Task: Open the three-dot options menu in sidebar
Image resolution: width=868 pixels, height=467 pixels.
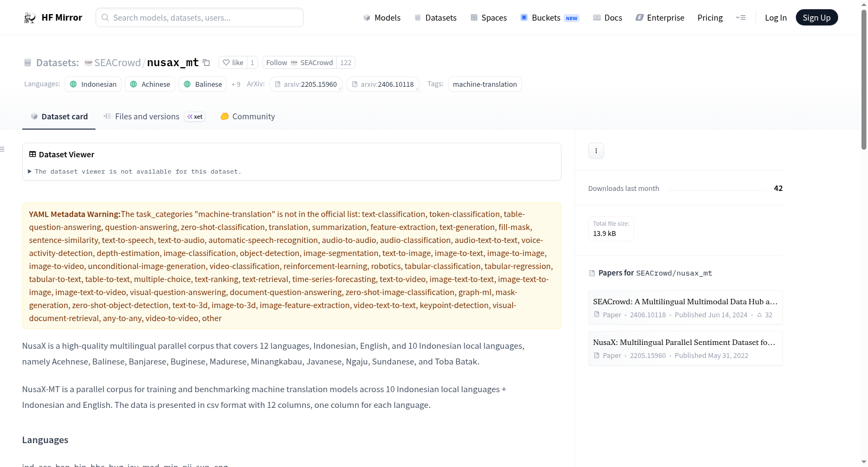Action: [x=596, y=151]
